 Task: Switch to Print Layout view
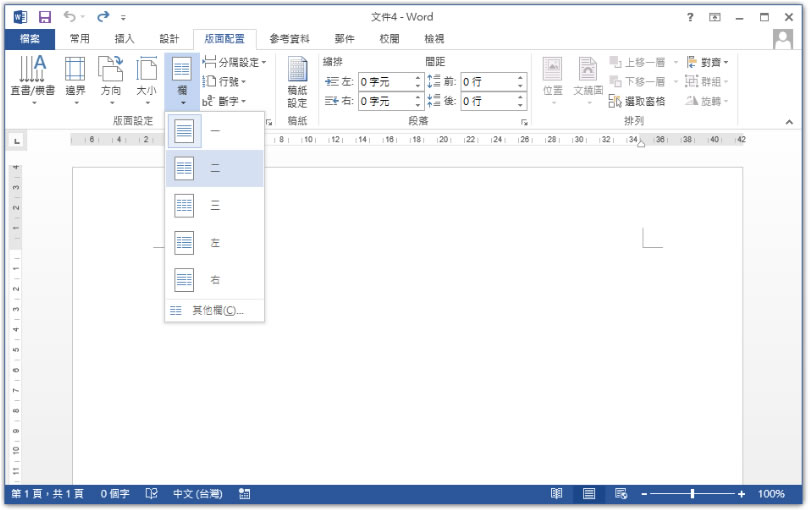coord(588,494)
